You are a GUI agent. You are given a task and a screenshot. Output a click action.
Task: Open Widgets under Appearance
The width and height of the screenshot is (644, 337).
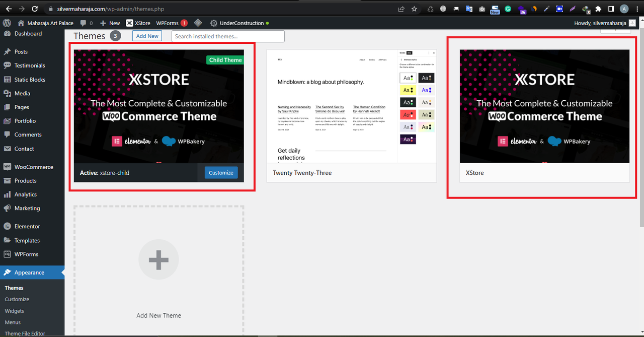[x=14, y=311]
